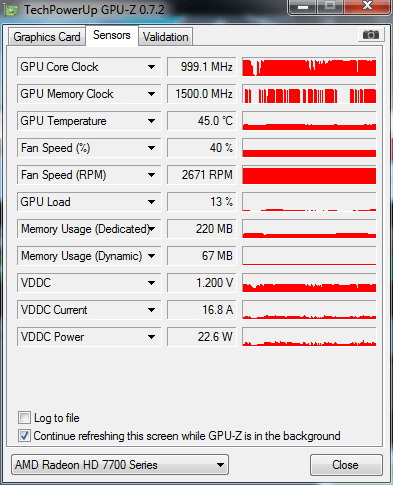Enable the Log to file checkbox
The width and height of the screenshot is (393, 485).
click(24, 418)
